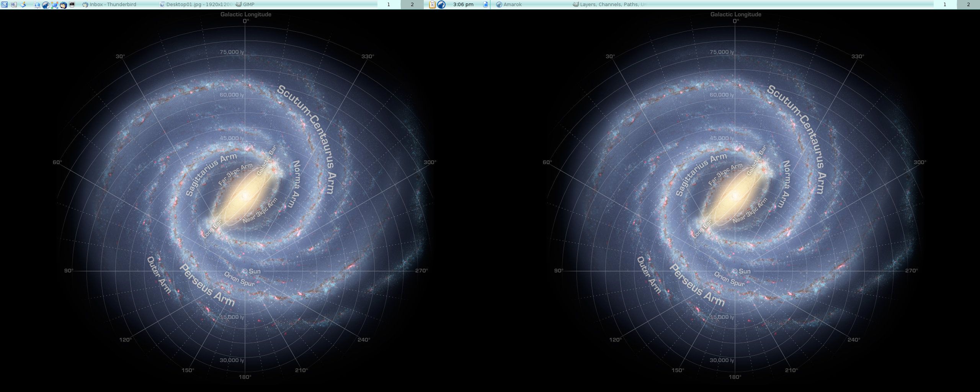
Task: Open the KDE K menu
Action: pyautogui.click(x=5, y=5)
